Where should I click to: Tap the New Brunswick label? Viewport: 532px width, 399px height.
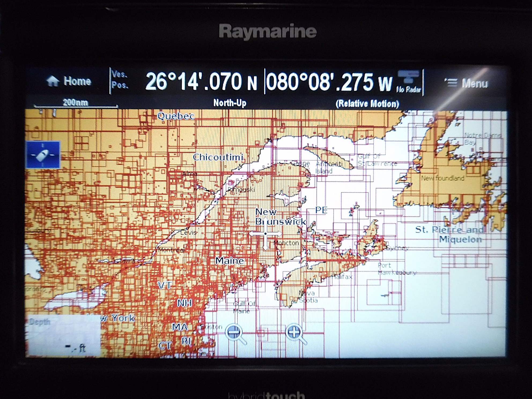coord(280,217)
